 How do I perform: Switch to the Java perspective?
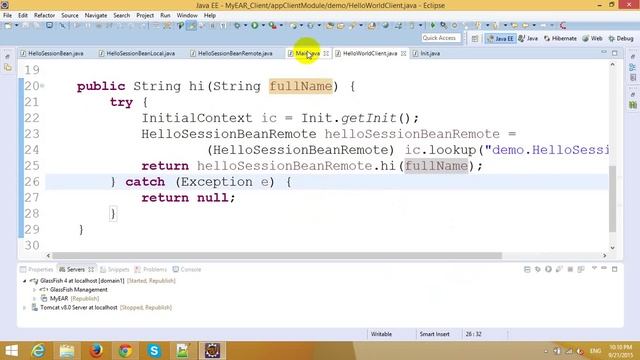[x=528, y=38]
